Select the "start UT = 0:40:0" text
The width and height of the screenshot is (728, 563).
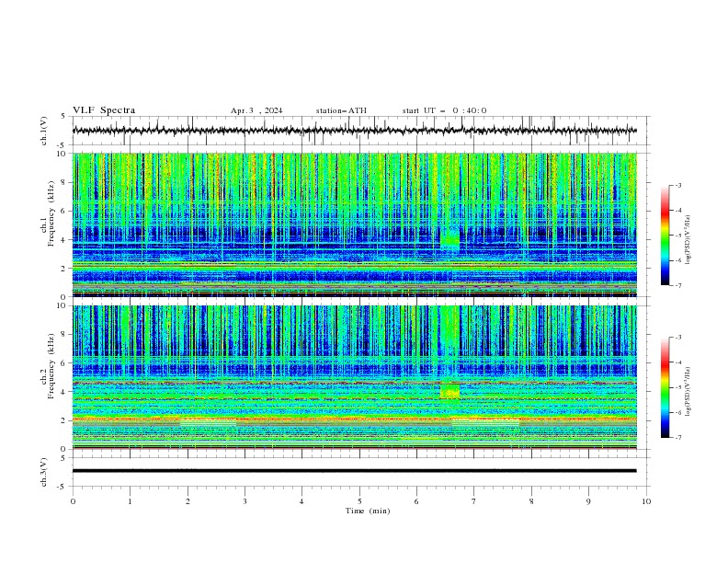444,110
